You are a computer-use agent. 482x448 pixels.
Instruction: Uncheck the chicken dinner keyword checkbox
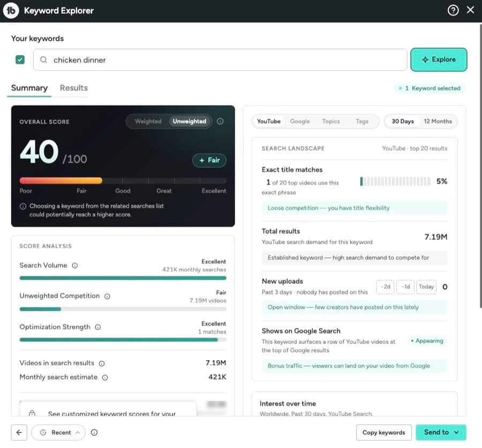(x=20, y=59)
